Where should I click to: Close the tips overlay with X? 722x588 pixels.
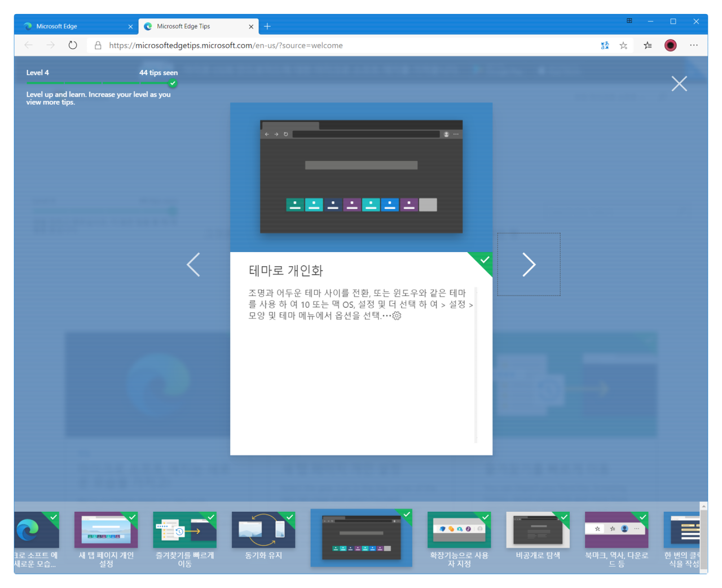click(679, 83)
